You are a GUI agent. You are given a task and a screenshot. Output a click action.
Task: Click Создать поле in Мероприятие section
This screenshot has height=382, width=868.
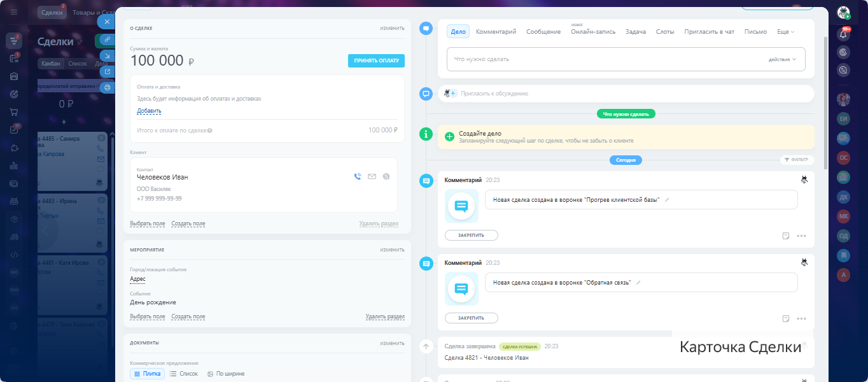tap(188, 316)
